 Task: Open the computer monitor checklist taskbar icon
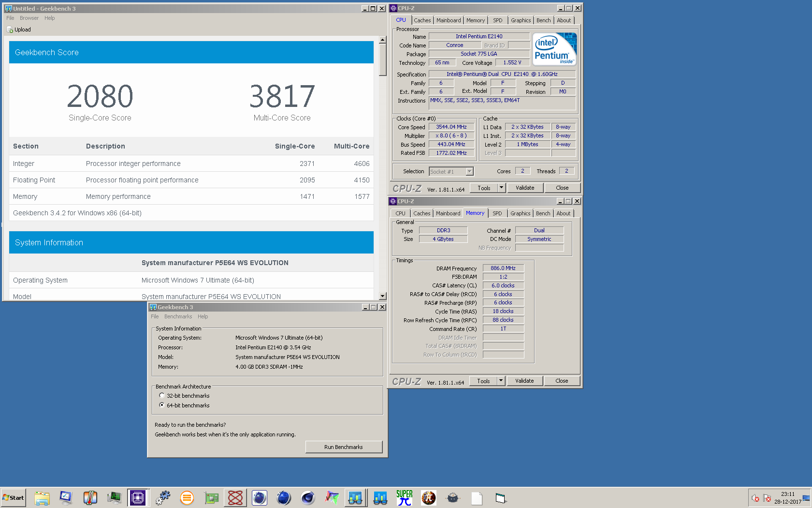(66, 498)
